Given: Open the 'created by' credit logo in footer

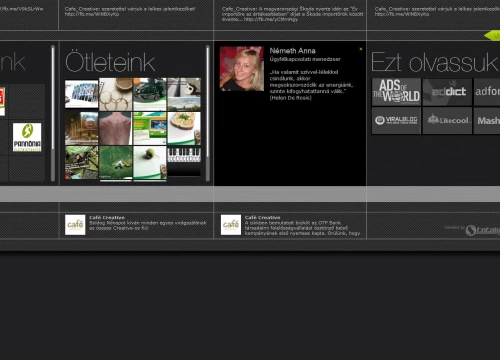Looking at the screenshot, I should click(x=482, y=230).
